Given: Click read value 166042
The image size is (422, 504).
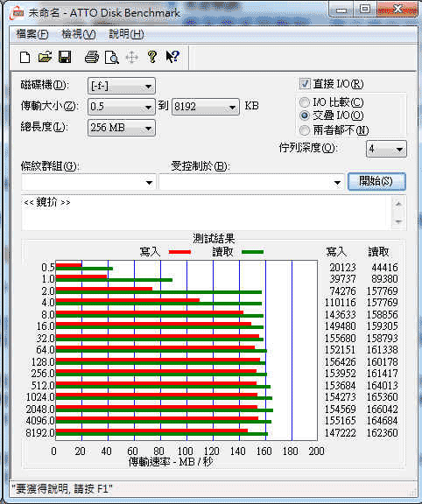Looking at the screenshot, I should [x=383, y=409].
